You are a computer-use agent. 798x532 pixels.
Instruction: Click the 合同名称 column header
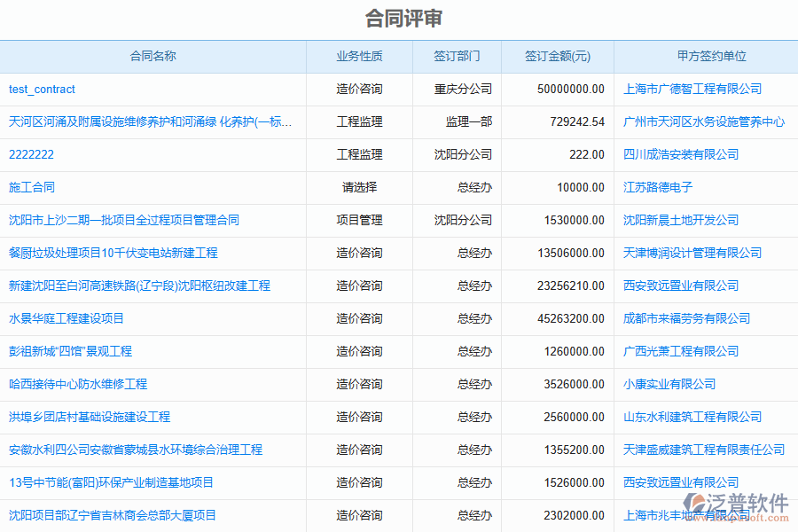(153, 56)
